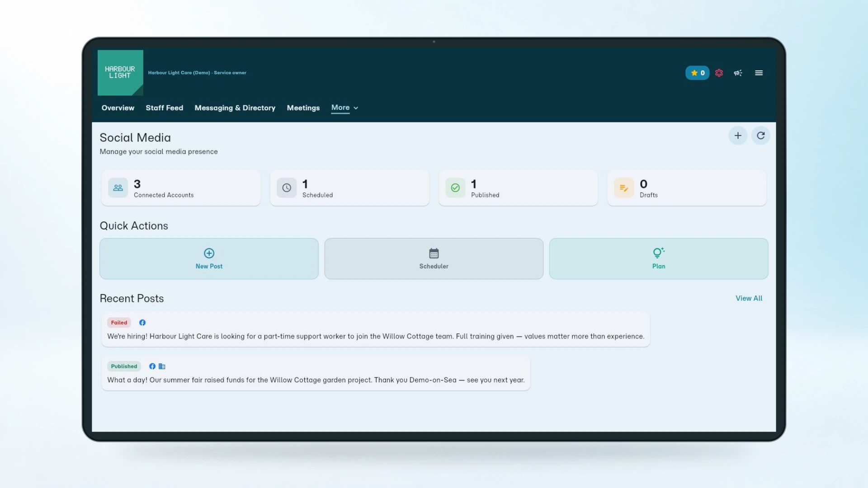Screen dimensions: 868x488
Task: Switch to Staff Feed
Action: point(165,108)
